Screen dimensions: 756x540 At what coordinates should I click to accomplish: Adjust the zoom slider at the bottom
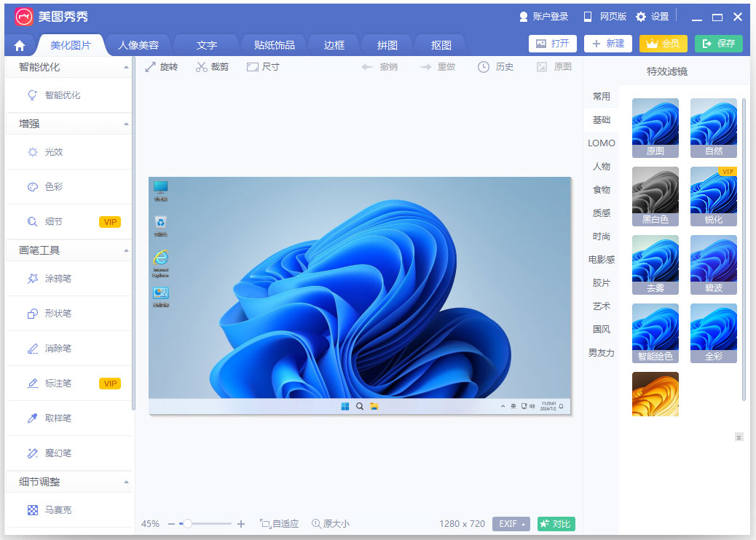pos(189,523)
